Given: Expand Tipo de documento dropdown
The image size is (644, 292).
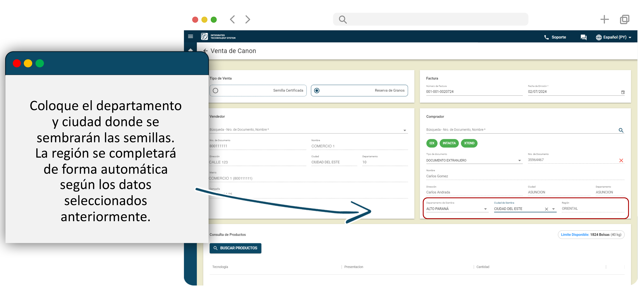Looking at the screenshot, I should [x=519, y=161].
